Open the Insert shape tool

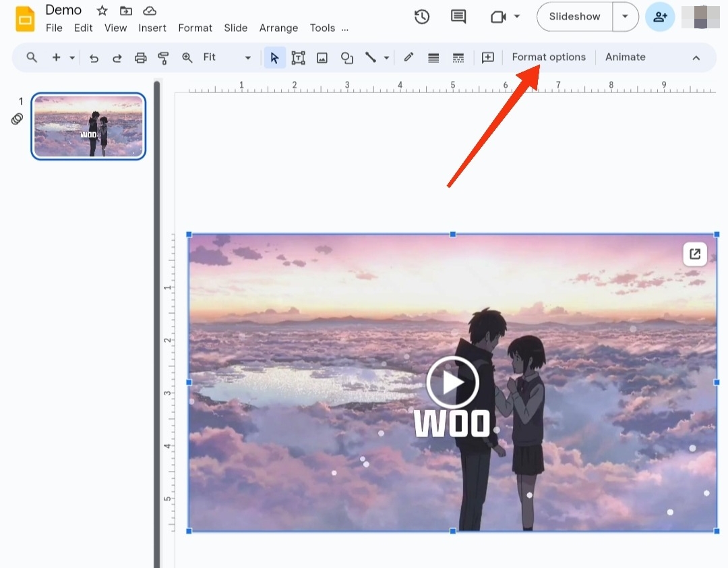tap(346, 57)
